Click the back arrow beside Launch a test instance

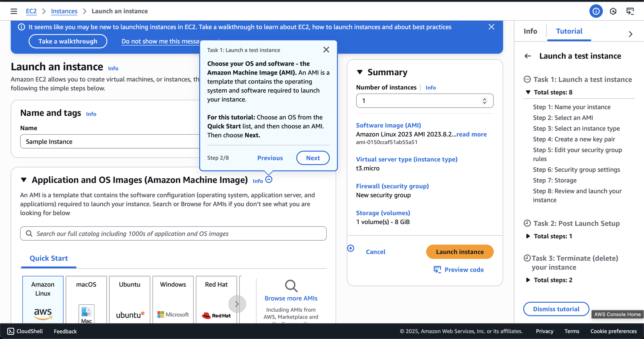click(528, 56)
